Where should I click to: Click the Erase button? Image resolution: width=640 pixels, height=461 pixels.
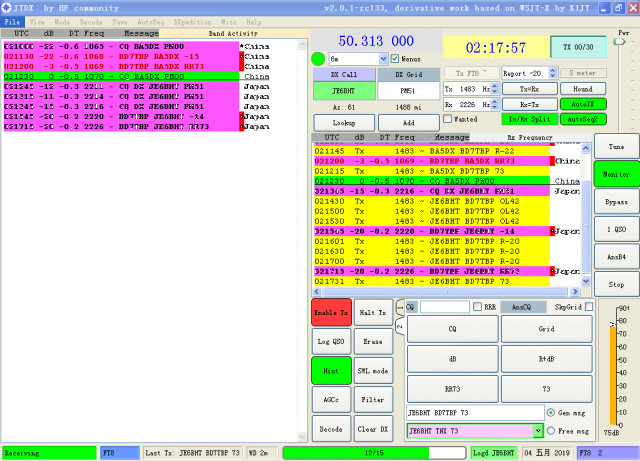[x=373, y=341]
